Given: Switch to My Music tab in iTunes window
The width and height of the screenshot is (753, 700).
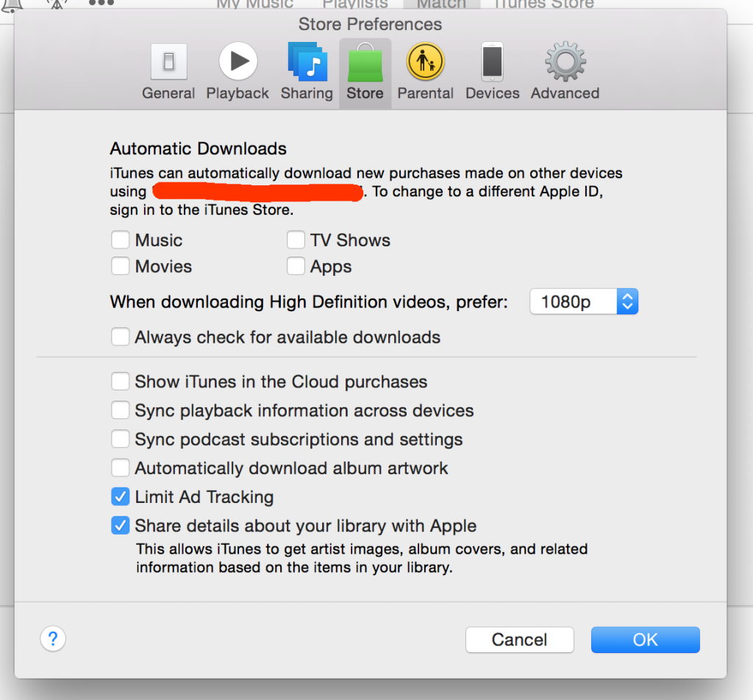Looking at the screenshot, I should point(254,4).
